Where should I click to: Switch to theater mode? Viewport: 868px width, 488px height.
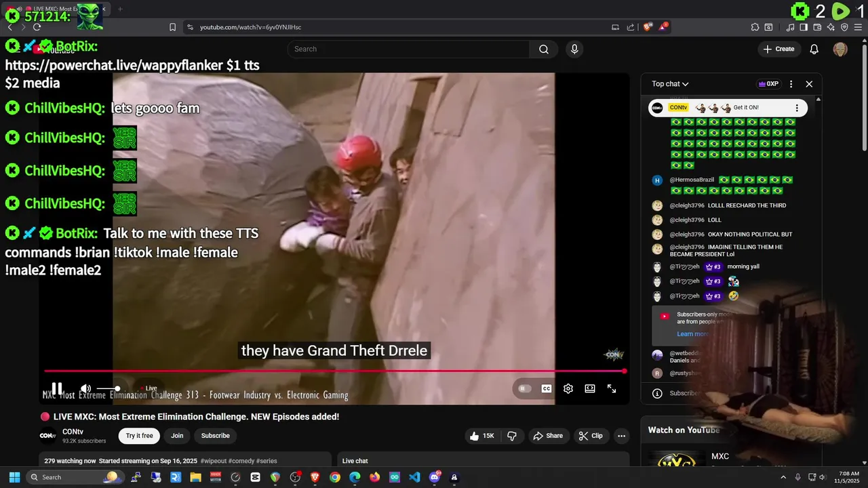pyautogui.click(x=590, y=388)
